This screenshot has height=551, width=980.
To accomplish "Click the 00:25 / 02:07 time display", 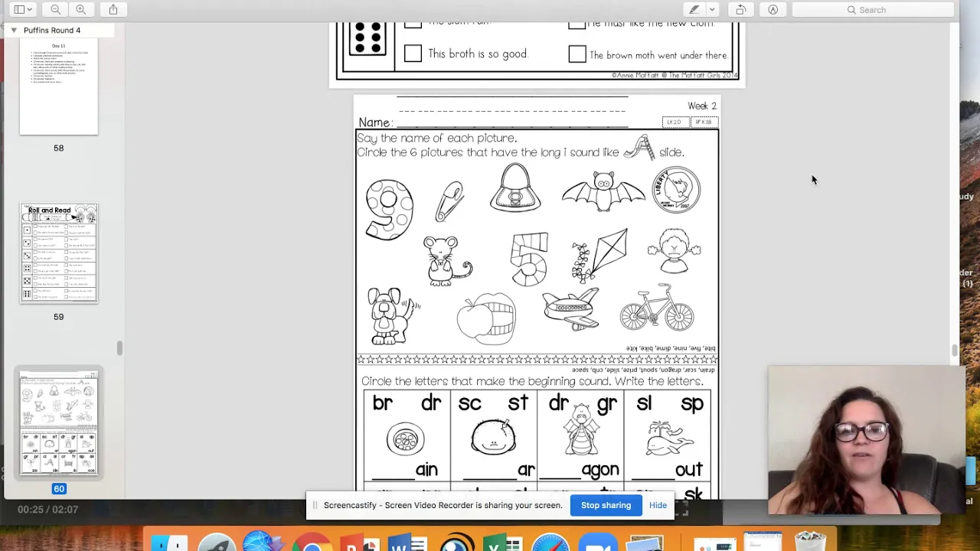I will click(47, 510).
